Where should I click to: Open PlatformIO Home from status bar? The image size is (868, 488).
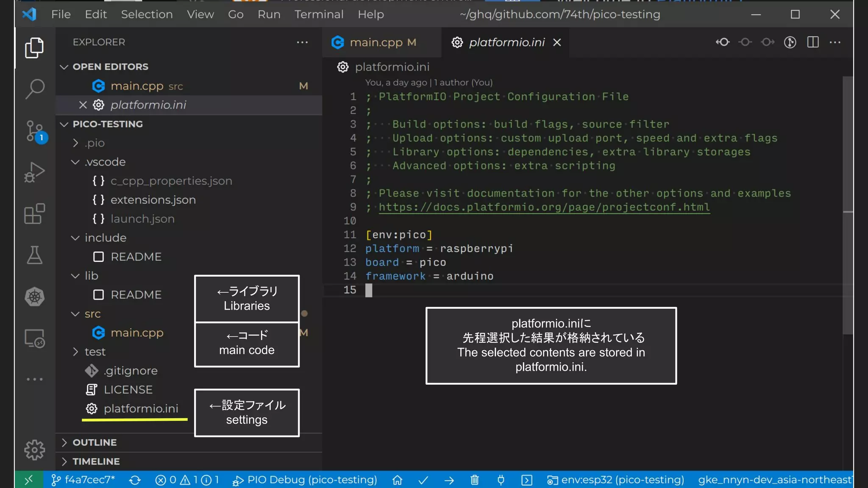click(x=397, y=480)
